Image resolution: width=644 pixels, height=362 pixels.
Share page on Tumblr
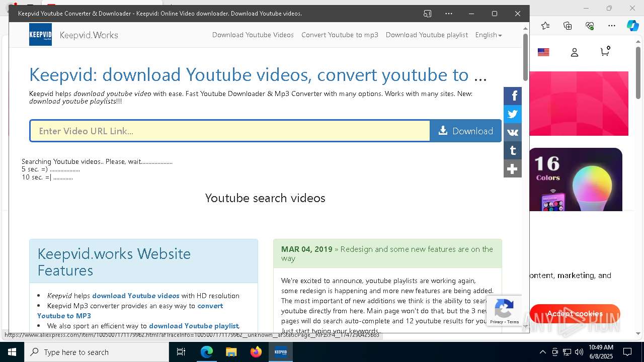pyautogui.click(x=513, y=150)
